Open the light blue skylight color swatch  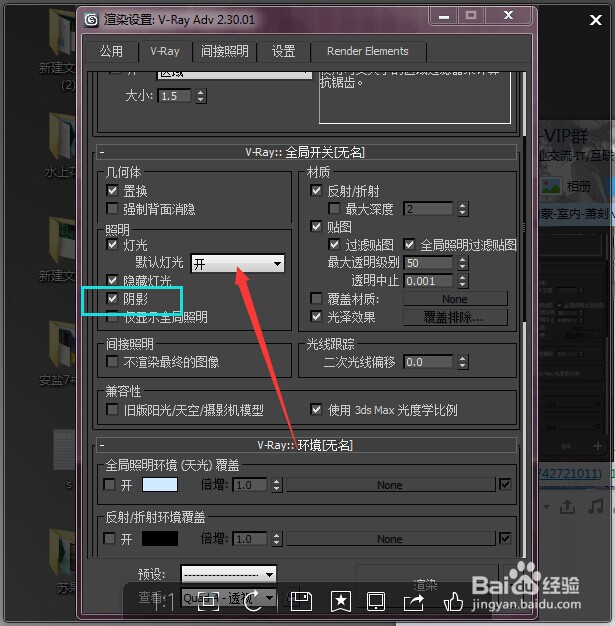(x=160, y=485)
